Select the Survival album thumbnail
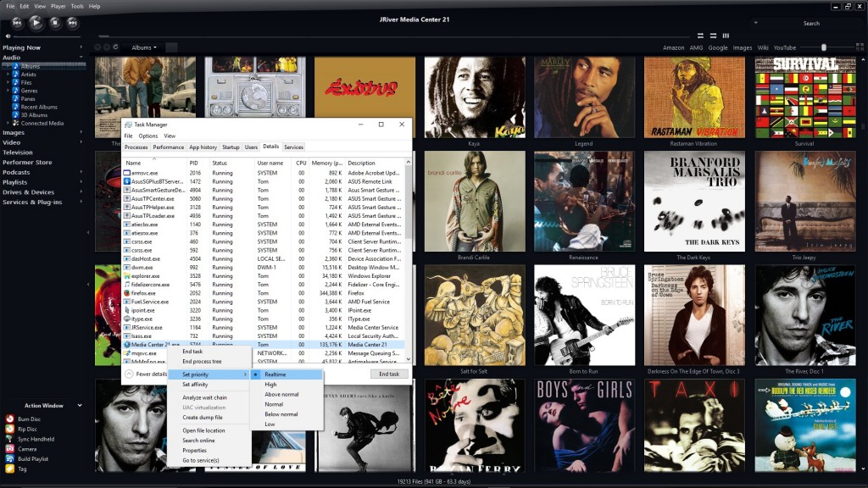868x488 pixels. click(805, 97)
